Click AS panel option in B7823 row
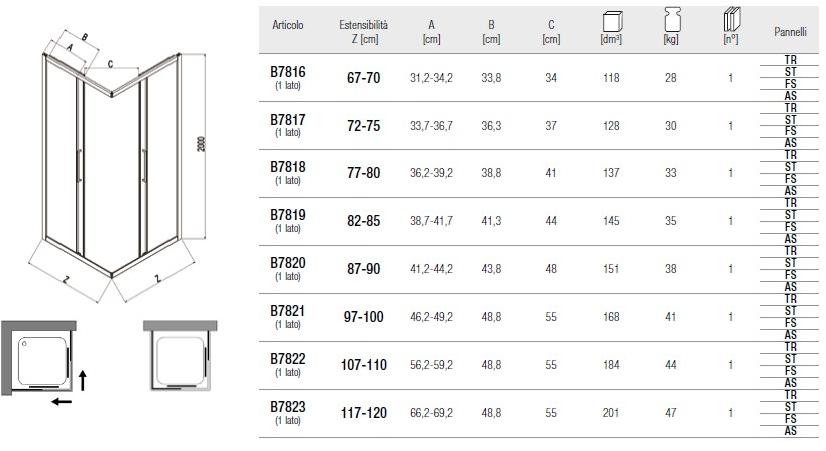This screenshot has width=826, height=451. [790, 431]
